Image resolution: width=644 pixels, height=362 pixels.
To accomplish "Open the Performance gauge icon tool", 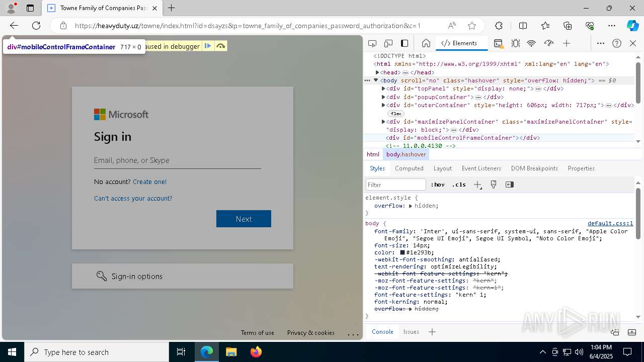I will click(549, 43).
